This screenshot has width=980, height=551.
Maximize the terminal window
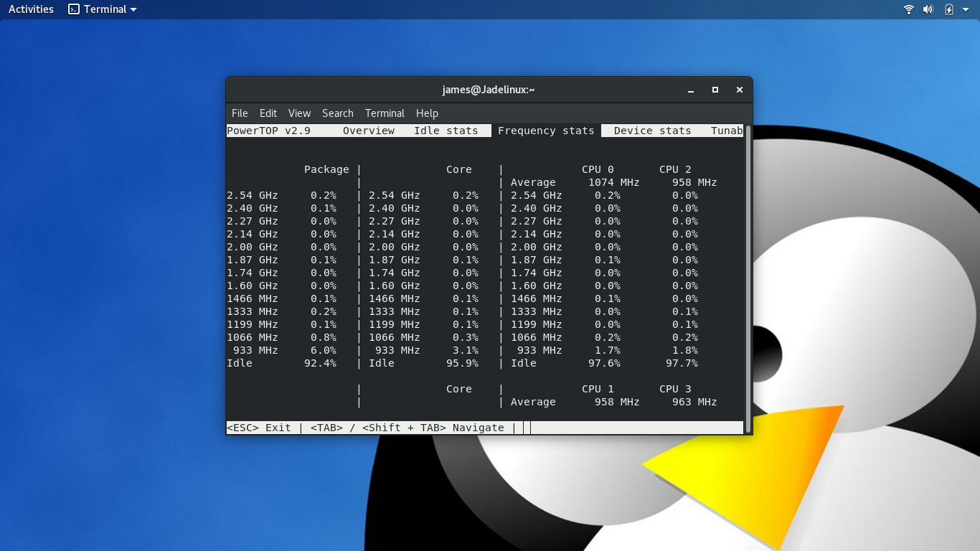click(715, 90)
